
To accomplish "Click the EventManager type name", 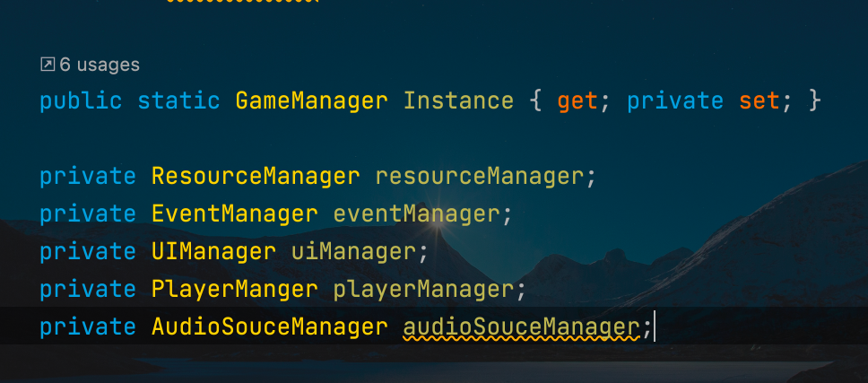I will click(x=235, y=214).
